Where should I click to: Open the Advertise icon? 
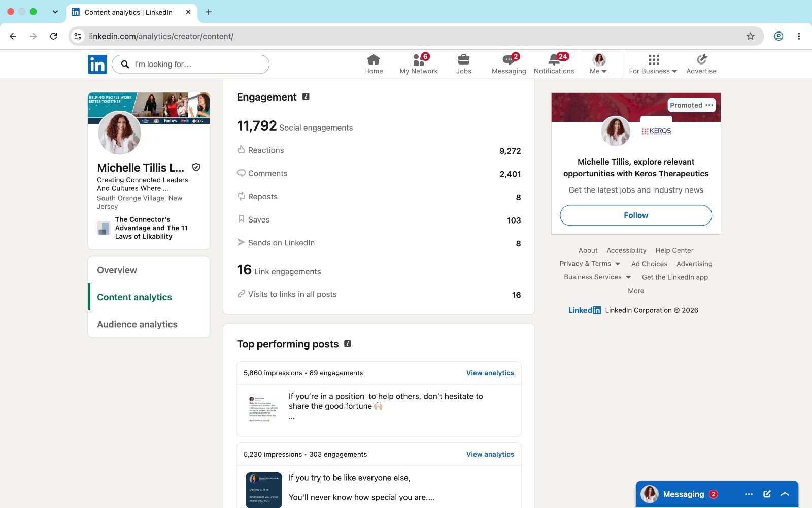[x=701, y=60]
